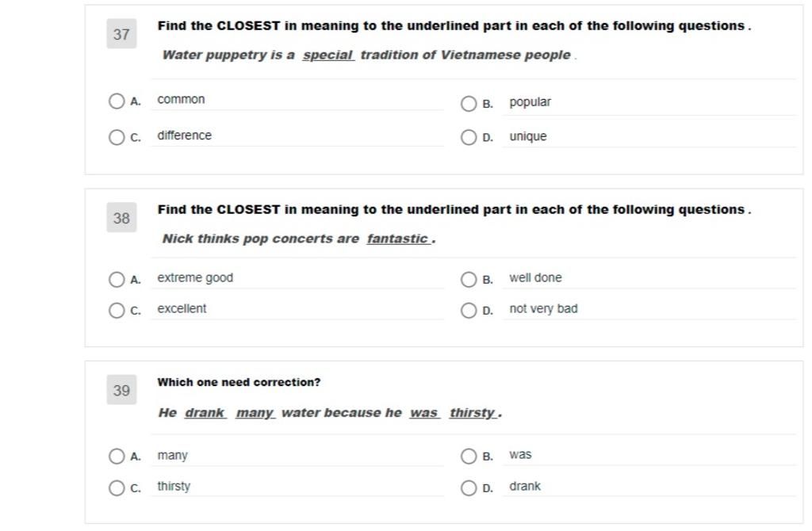Click the underlined word 'fantastic'
This screenshot has height=531, width=812.
click(x=398, y=239)
